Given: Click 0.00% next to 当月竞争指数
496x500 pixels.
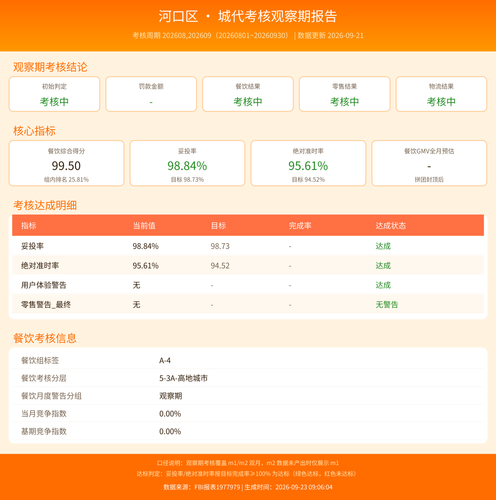Looking at the screenshot, I should pyautogui.click(x=170, y=414).
